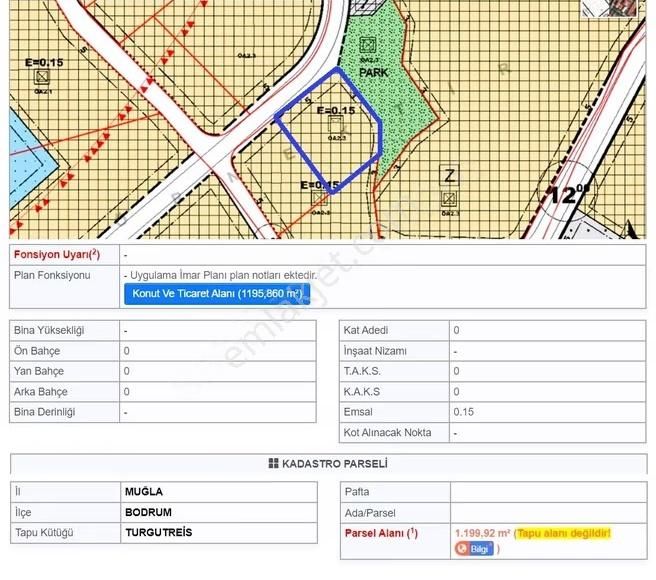Viewport: 656px width, 580px height.
Task: Click the square symbol above the PARK label
Action: (x=368, y=47)
